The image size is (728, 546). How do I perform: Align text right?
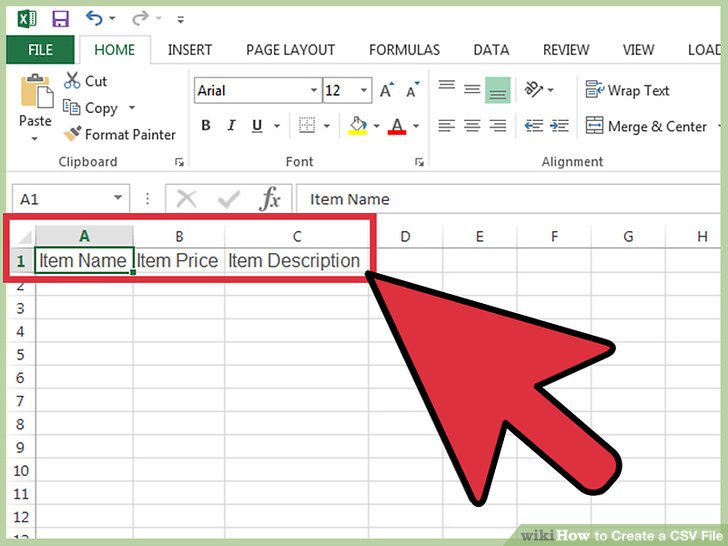(498, 125)
